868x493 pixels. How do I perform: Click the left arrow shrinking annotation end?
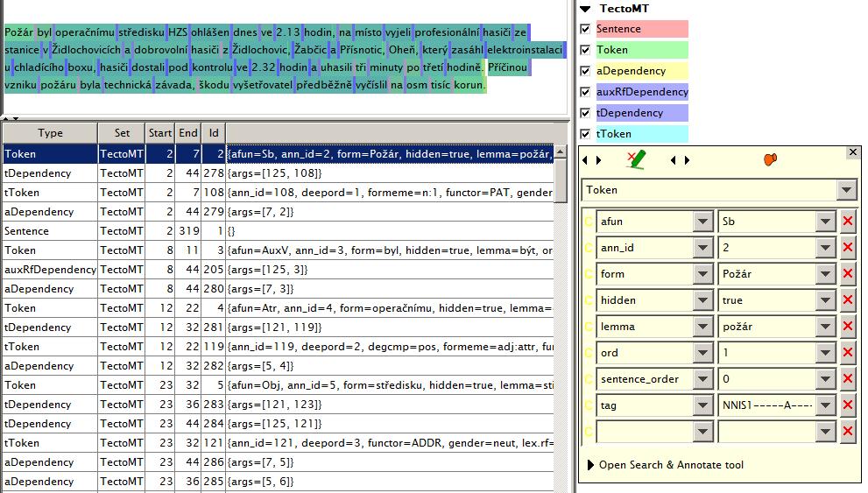pyautogui.click(x=674, y=160)
